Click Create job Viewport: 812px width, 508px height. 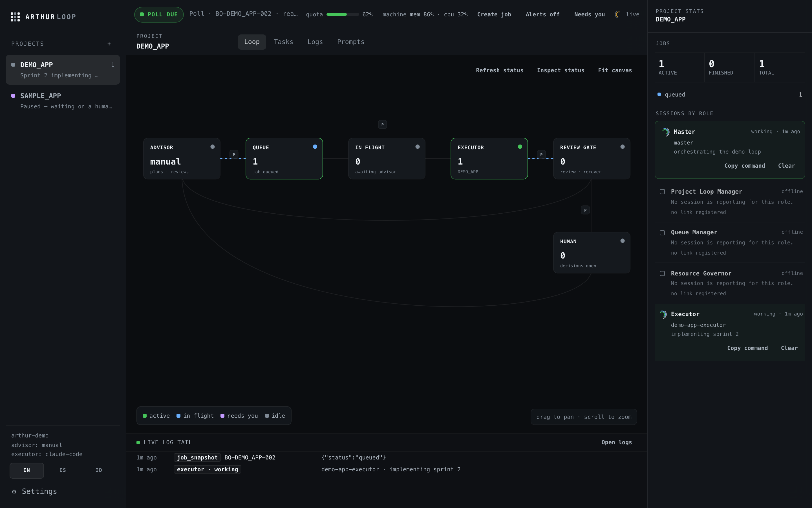point(494,14)
